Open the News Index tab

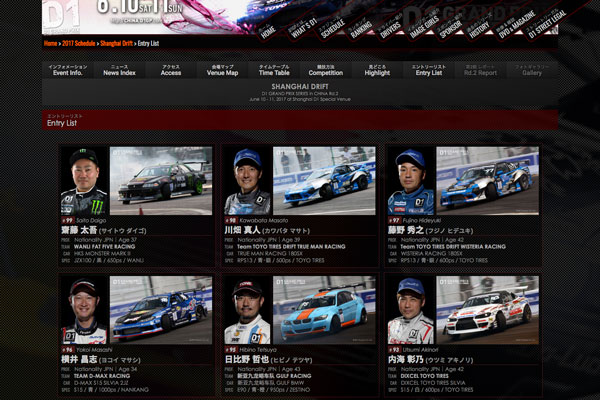point(120,70)
